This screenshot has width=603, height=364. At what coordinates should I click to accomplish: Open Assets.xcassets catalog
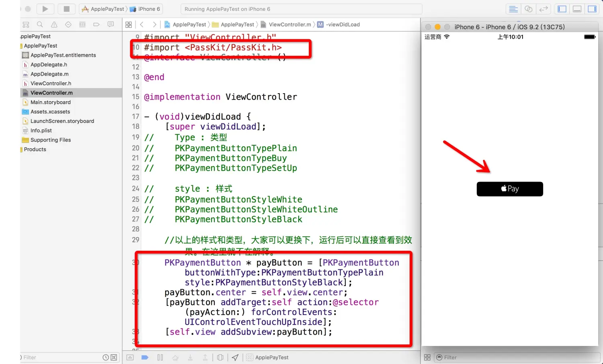tap(50, 112)
